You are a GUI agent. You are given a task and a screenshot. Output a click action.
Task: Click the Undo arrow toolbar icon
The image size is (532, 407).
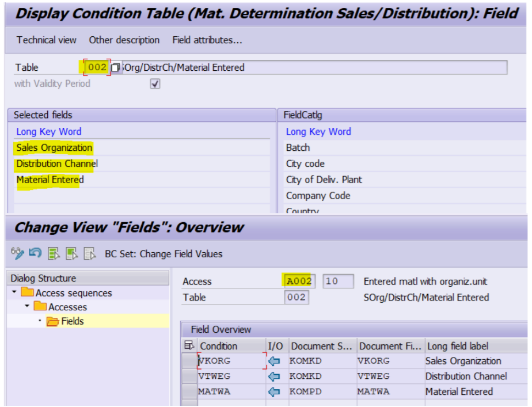pyautogui.click(x=35, y=253)
